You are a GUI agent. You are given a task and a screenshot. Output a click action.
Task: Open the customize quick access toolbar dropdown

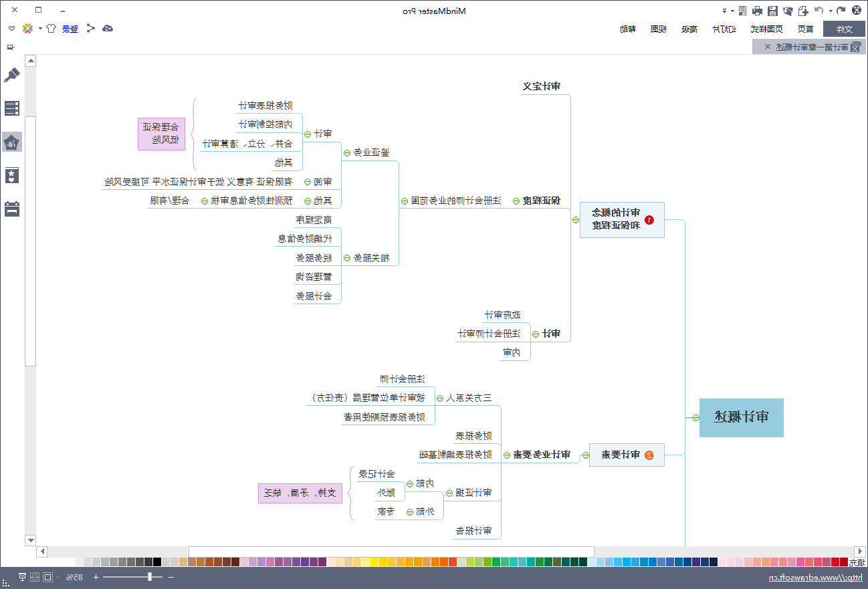point(724,11)
